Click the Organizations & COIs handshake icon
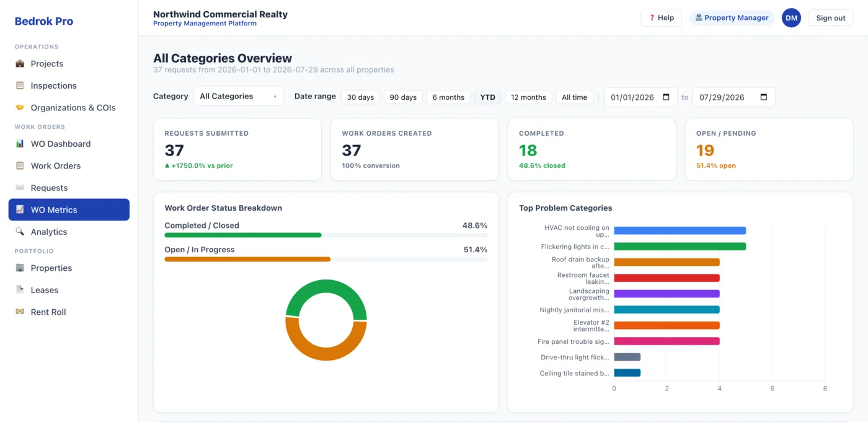868x422 pixels. pos(20,108)
